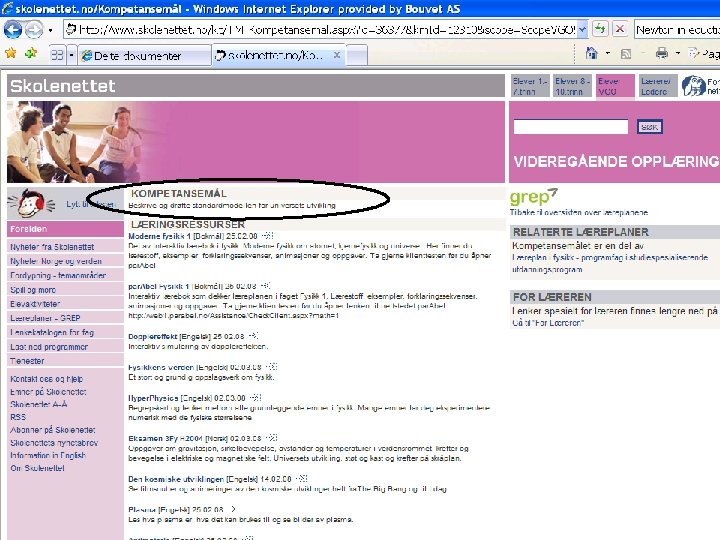Click the browser search box with Newton text

(677, 30)
